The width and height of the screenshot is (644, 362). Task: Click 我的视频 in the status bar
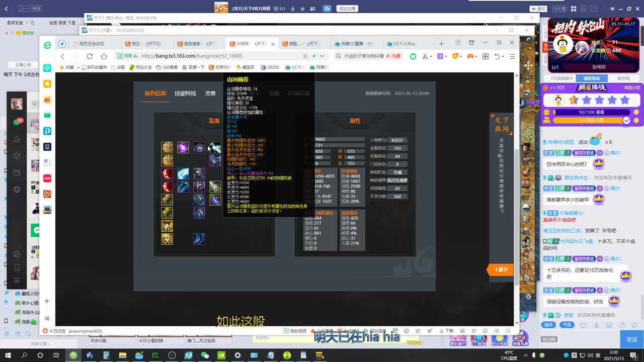pyautogui.click(x=295, y=331)
